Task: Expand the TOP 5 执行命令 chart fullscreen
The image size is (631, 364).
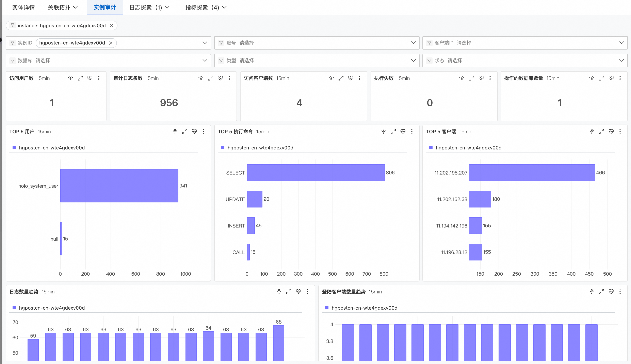Action: coord(393,131)
